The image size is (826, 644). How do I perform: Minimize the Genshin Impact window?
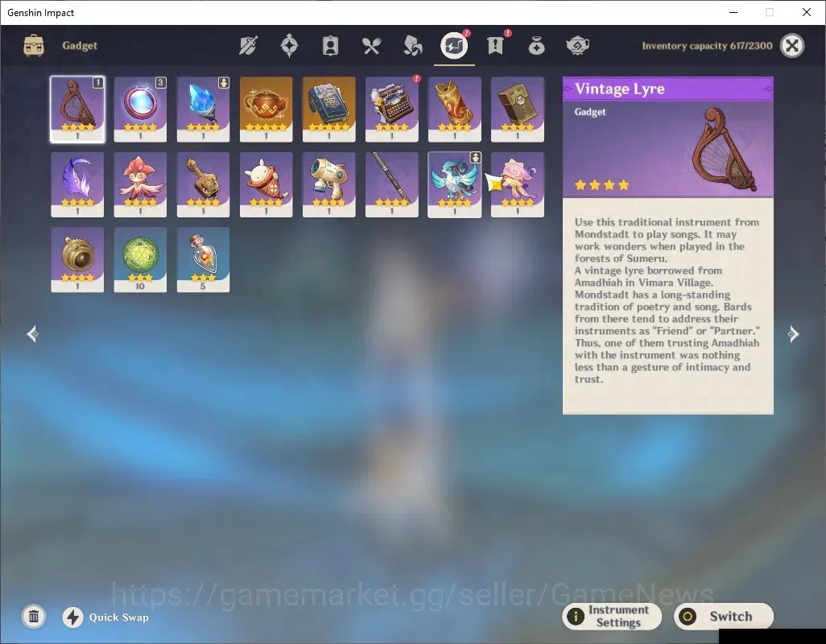(x=733, y=12)
